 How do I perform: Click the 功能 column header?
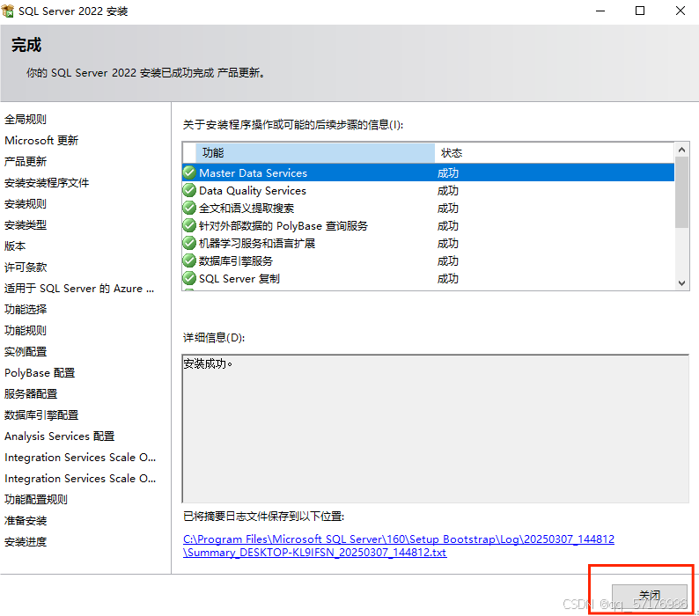pyautogui.click(x=315, y=153)
